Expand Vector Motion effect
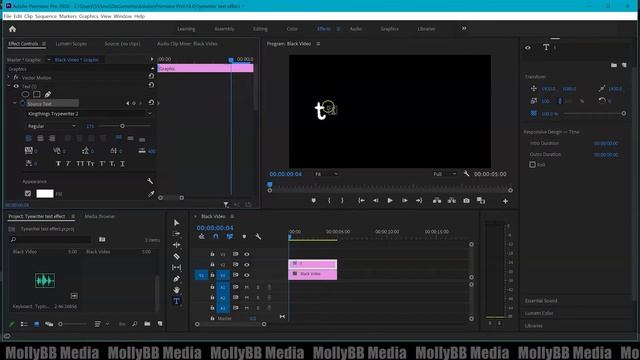The width and height of the screenshot is (640, 360). click(x=9, y=77)
